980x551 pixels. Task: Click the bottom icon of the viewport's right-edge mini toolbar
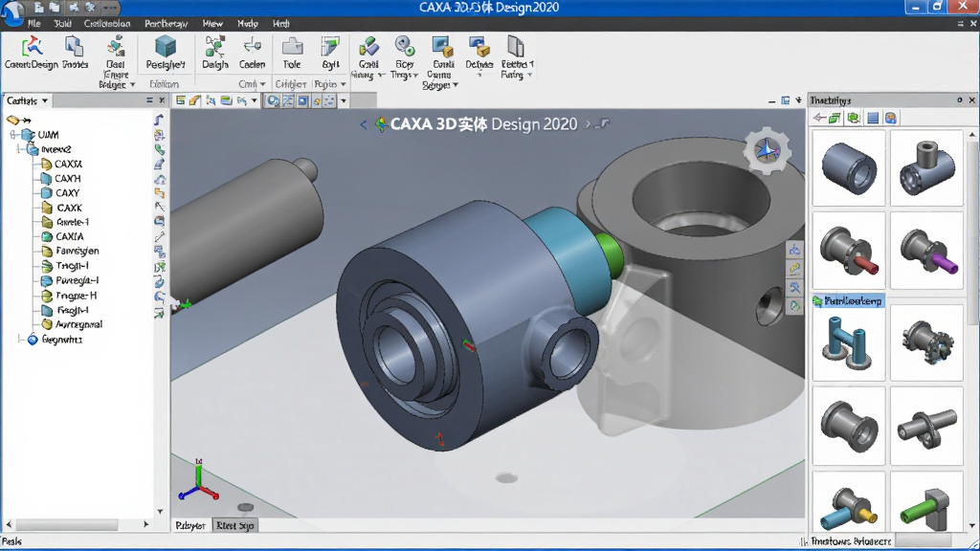[794, 306]
